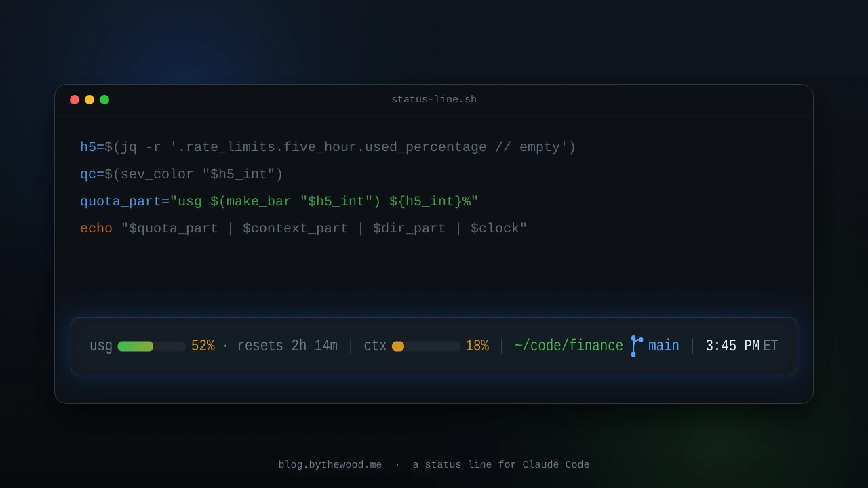
Task: Click the red close window dot
Action: pyautogui.click(x=75, y=100)
